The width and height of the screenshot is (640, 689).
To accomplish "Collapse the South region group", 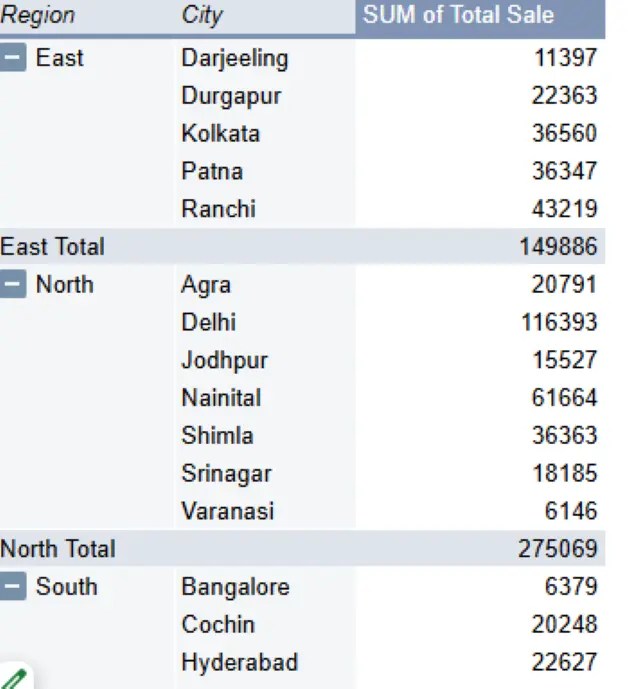I will (x=13, y=586).
